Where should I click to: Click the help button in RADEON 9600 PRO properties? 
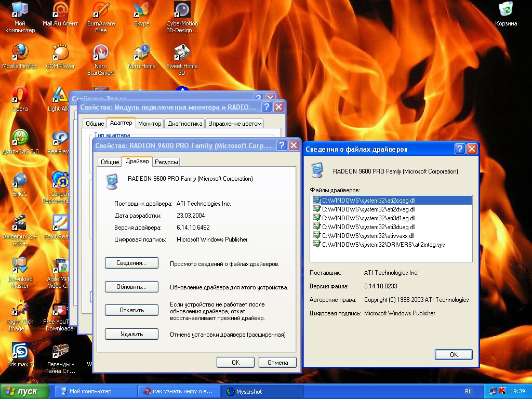tap(282, 145)
